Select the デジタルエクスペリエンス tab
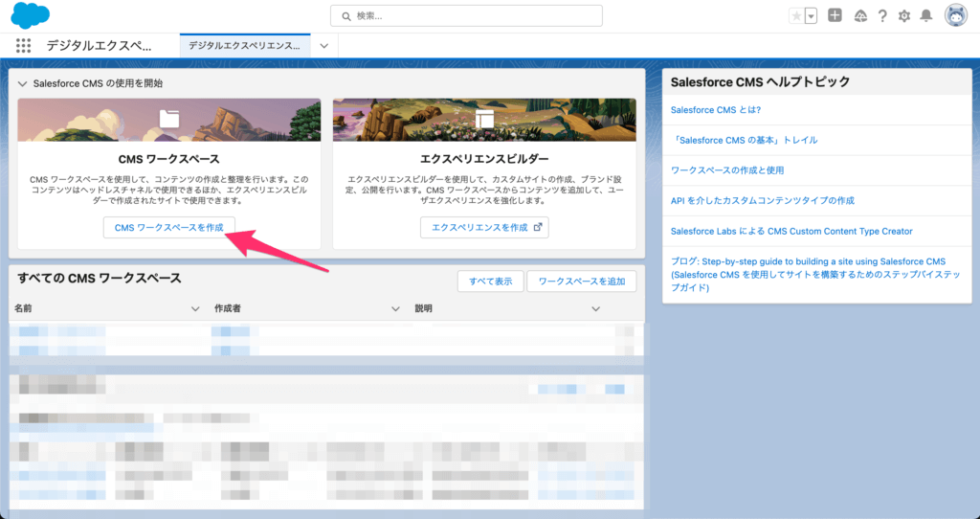Screen dimensions: 980x519 coord(244,45)
